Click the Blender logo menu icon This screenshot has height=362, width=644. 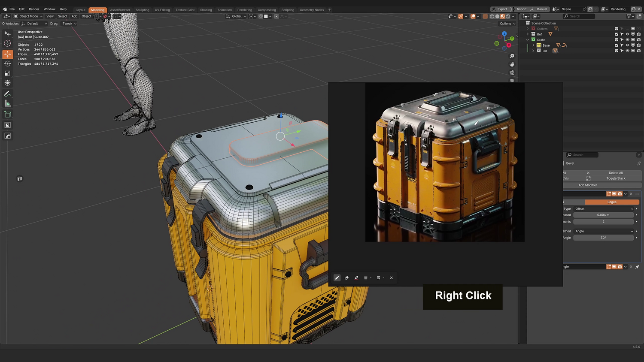point(5,9)
